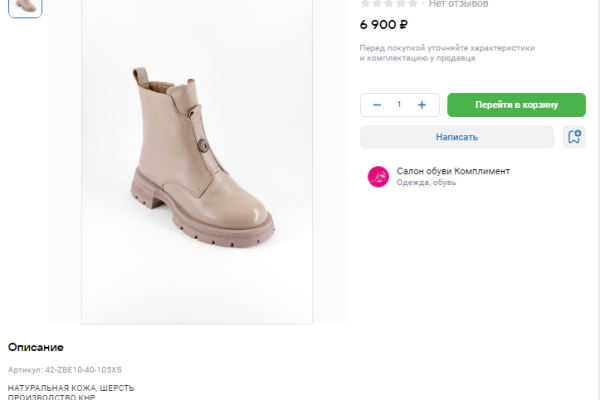Click the Написать message button

[x=457, y=137]
